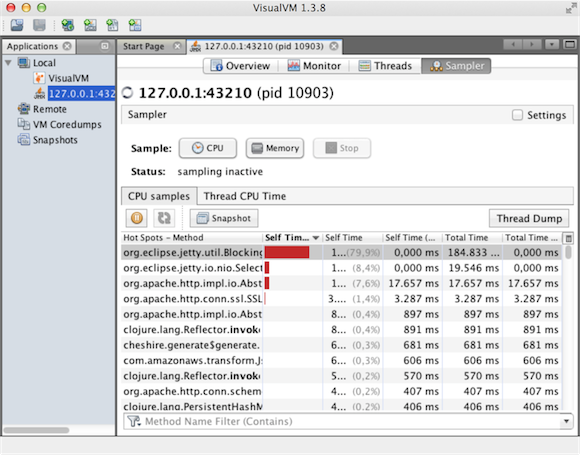
Task: Open the method filter history dropdown
Action: click(x=566, y=421)
